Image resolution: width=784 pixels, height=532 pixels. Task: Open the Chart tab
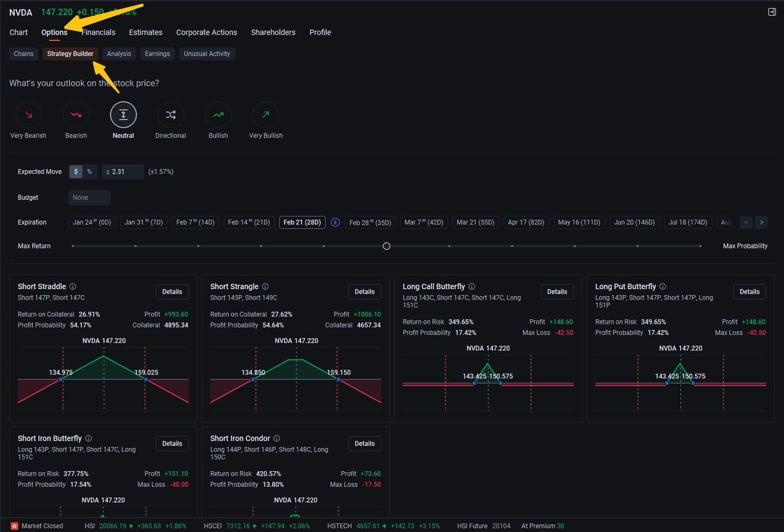coord(19,32)
